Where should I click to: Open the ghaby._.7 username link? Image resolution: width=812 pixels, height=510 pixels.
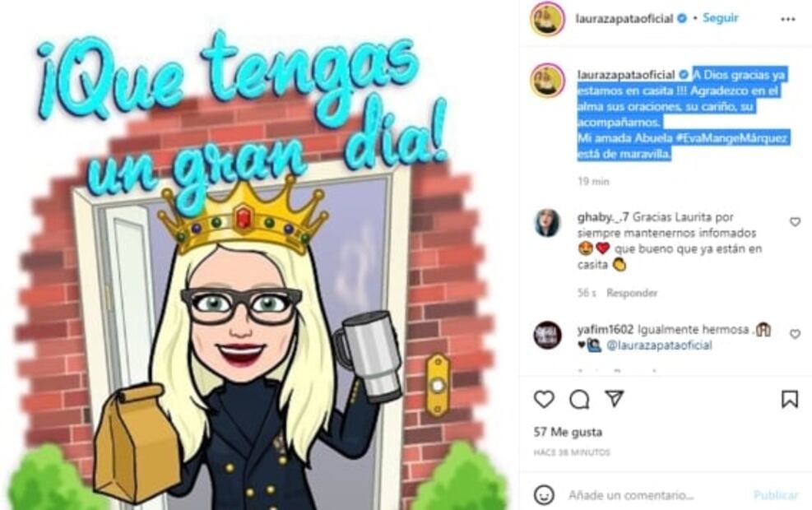coord(603,217)
